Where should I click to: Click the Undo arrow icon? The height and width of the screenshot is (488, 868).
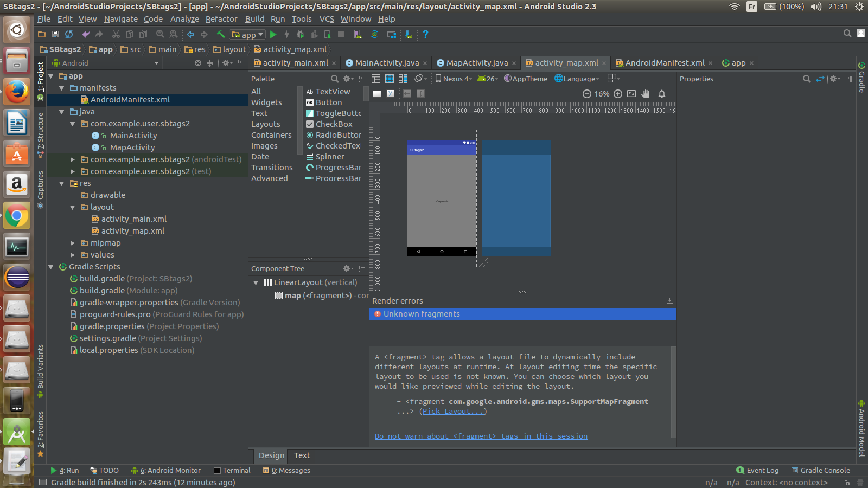click(x=86, y=34)
